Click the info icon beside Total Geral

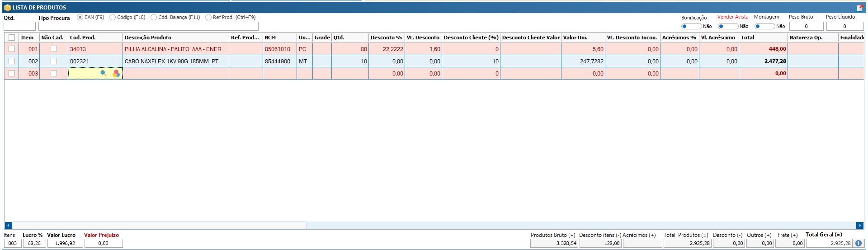pos(858,243)
